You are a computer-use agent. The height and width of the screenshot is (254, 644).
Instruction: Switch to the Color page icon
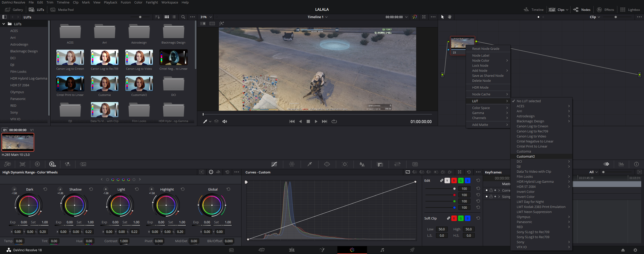pos(352,250)
